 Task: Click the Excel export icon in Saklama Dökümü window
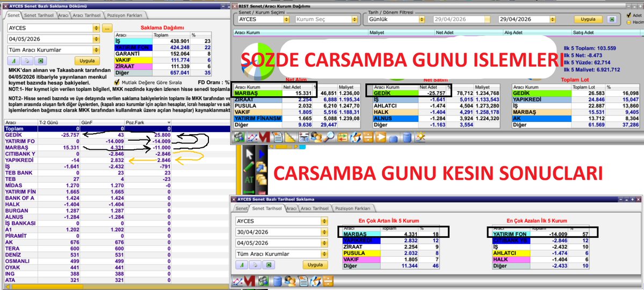pyautogui.click(x=40, y=61)
